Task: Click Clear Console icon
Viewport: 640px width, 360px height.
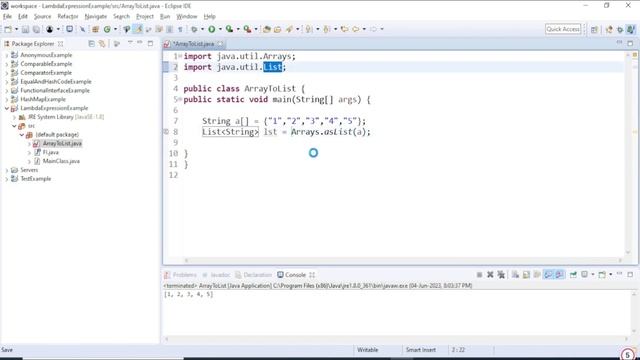Action: pos(515,275)
